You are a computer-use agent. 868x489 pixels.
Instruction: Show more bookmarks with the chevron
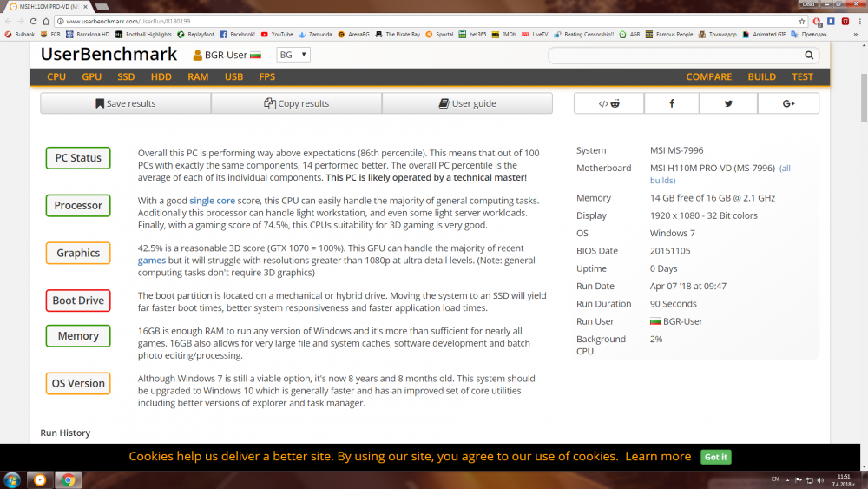point(855,35)
